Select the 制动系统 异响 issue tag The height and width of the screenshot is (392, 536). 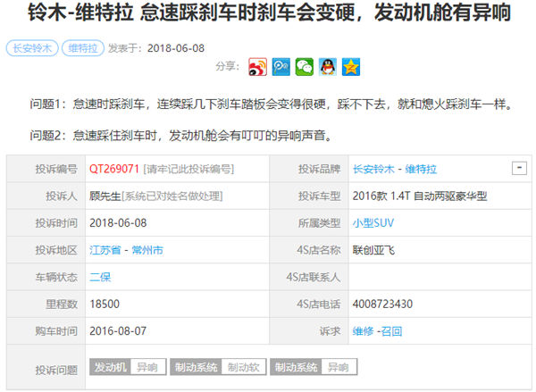pos(314,367)
